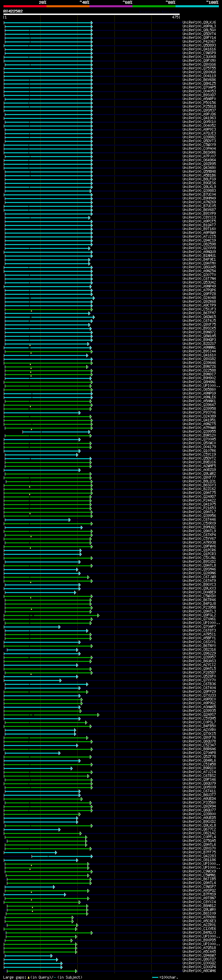Click hit label UniRef100_B8AB12
Viewport: 222px width, 980px height.
(199, 906)
